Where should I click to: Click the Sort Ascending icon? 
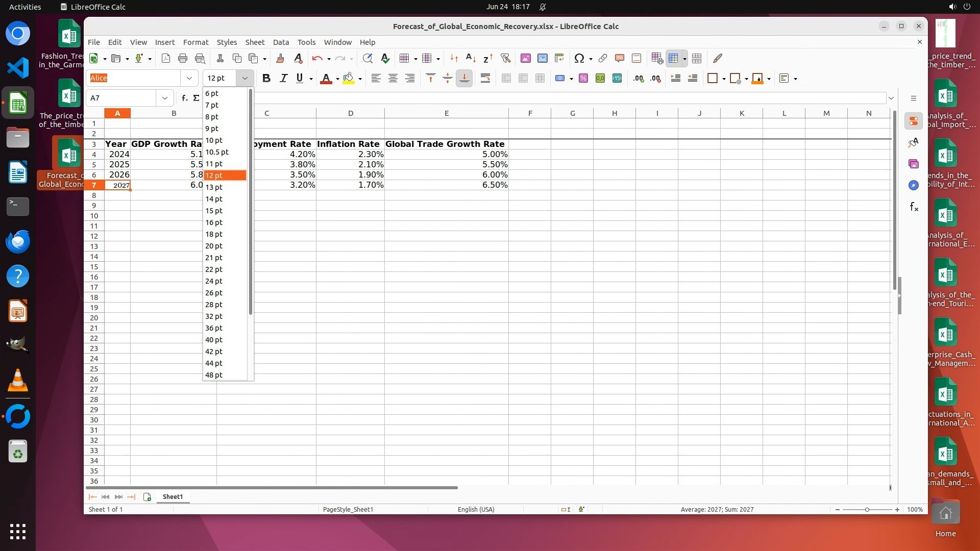[x=471, y=58]
